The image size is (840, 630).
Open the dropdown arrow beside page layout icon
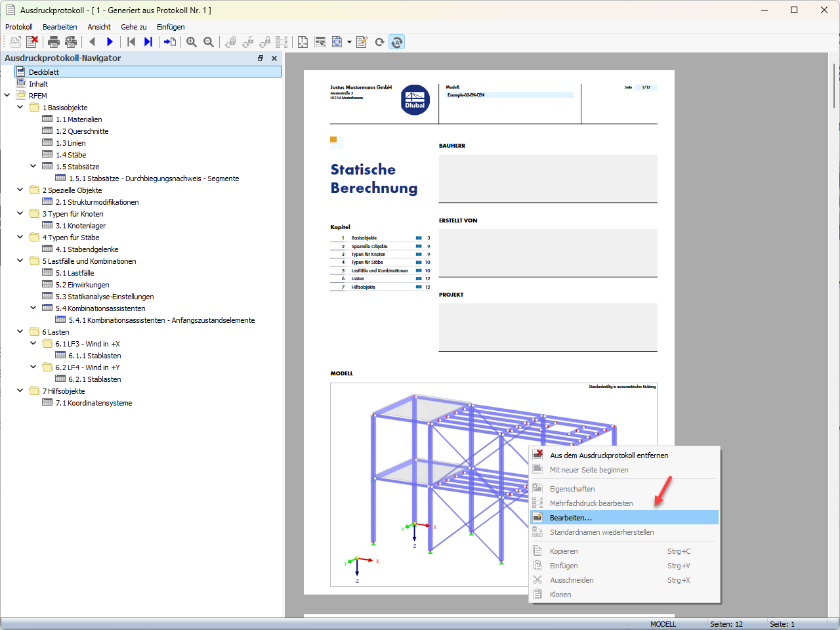click(x=349, y=42)
